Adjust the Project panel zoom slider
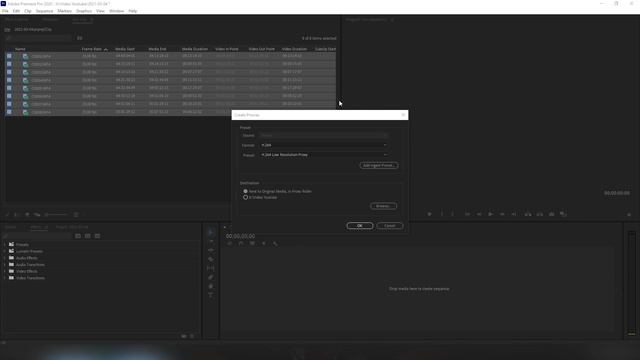Viewport: 640px width, 360px height. point(56,215)
